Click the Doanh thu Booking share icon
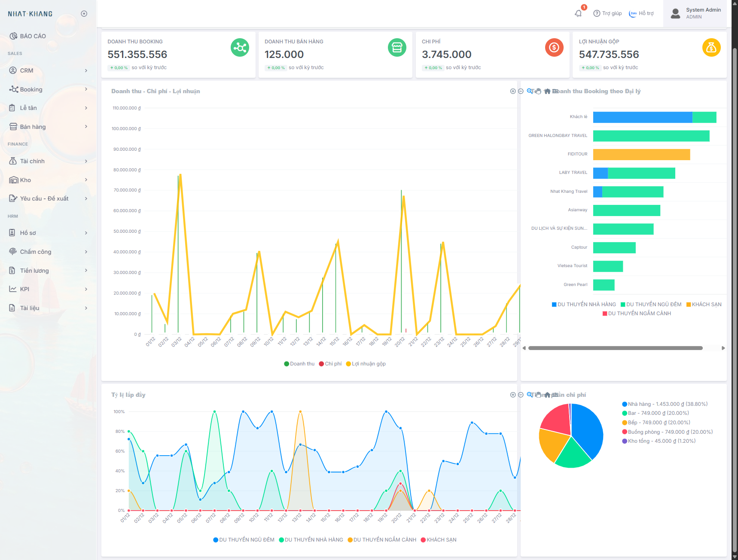Viewport: 738px width, 560px height. [240, 47]
